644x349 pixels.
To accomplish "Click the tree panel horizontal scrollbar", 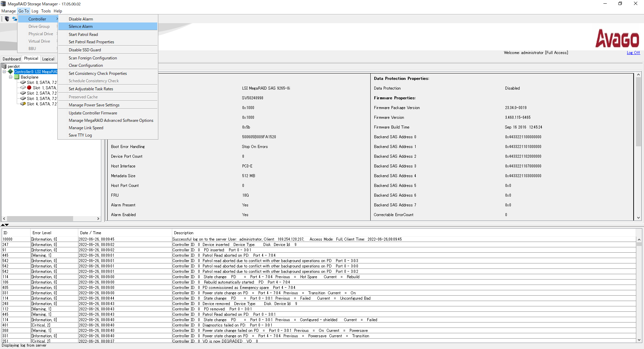I will [x=40, y=218].
